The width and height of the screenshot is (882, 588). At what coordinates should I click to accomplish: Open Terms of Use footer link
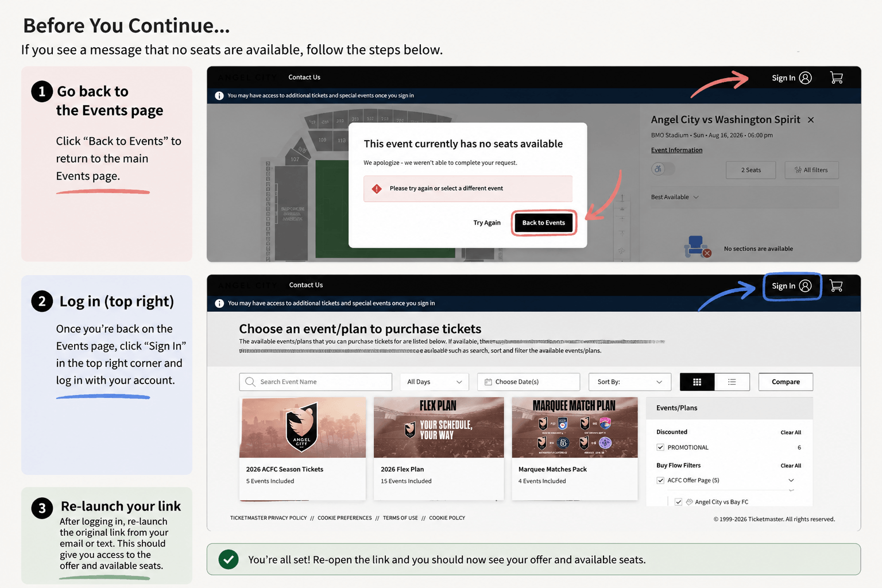(x=400, y=518)
